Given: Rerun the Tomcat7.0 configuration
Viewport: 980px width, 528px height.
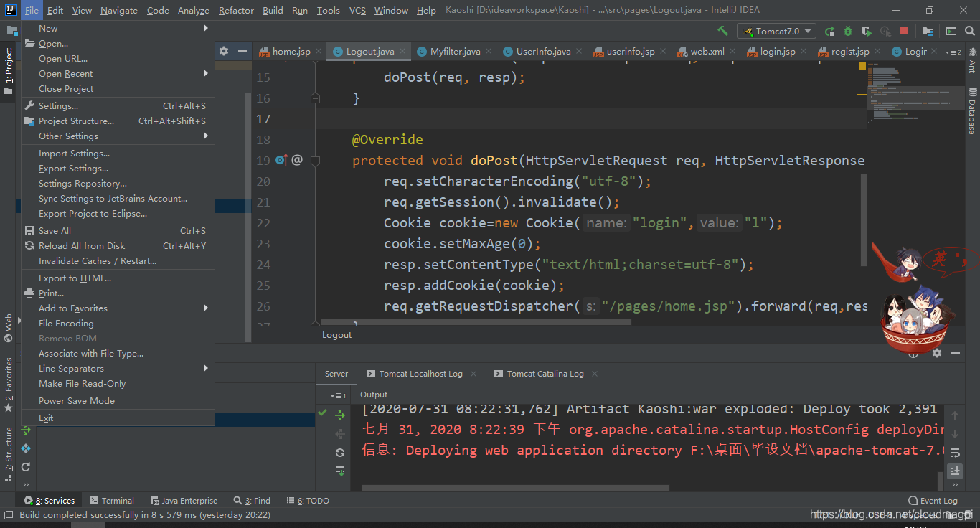Looking at the screenshot, I should pyautogui.click(x=829, y=31).
